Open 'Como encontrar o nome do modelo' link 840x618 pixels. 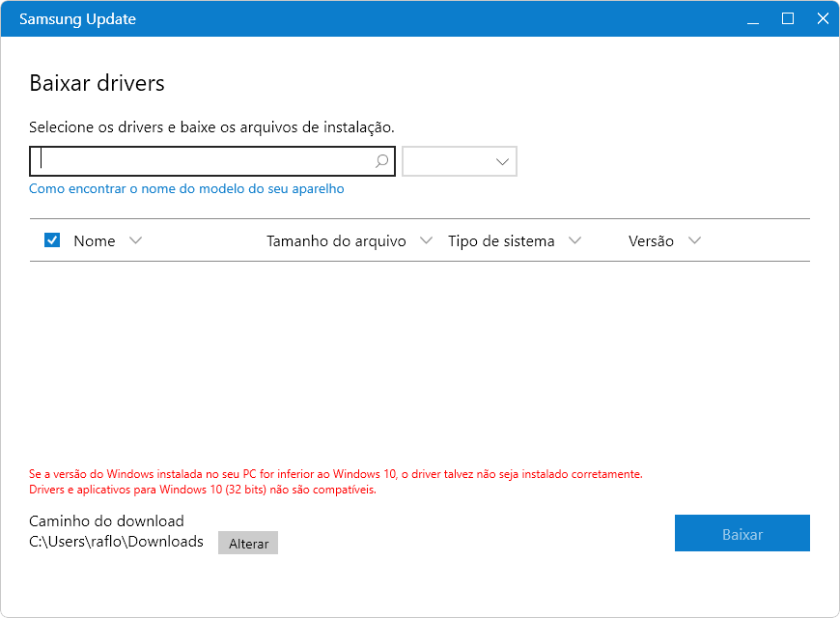(x=186, y=188)
